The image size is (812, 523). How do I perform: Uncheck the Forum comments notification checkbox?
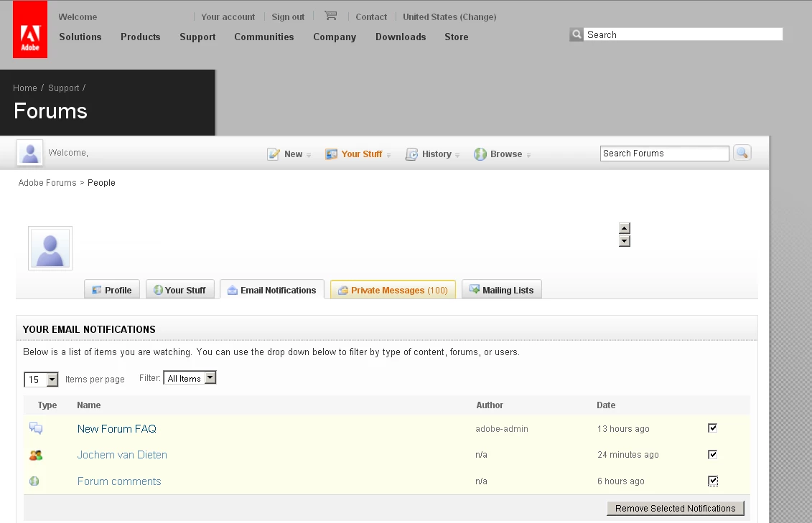point(713,481)
